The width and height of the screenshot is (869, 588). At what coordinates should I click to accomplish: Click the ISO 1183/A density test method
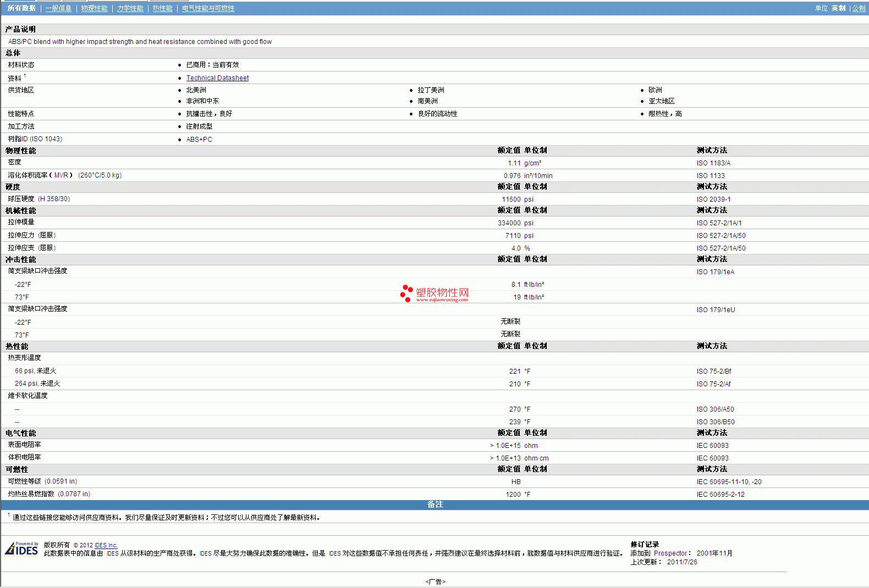point(713,163)
